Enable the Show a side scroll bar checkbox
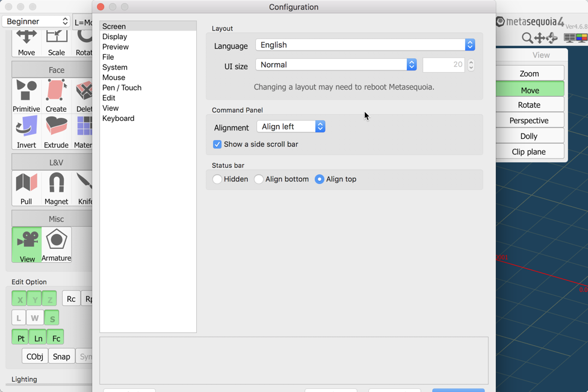 tap(217, 144)
